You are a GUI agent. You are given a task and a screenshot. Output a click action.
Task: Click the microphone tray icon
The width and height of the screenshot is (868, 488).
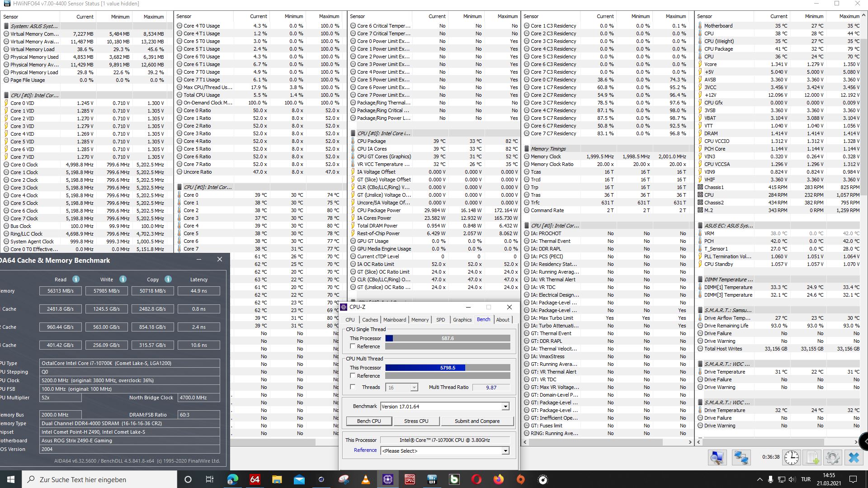point(771,479)
